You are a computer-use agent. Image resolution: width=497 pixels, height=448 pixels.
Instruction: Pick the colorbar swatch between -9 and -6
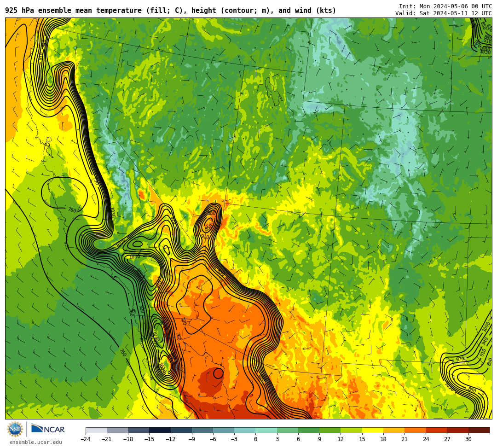click(202, 430)
